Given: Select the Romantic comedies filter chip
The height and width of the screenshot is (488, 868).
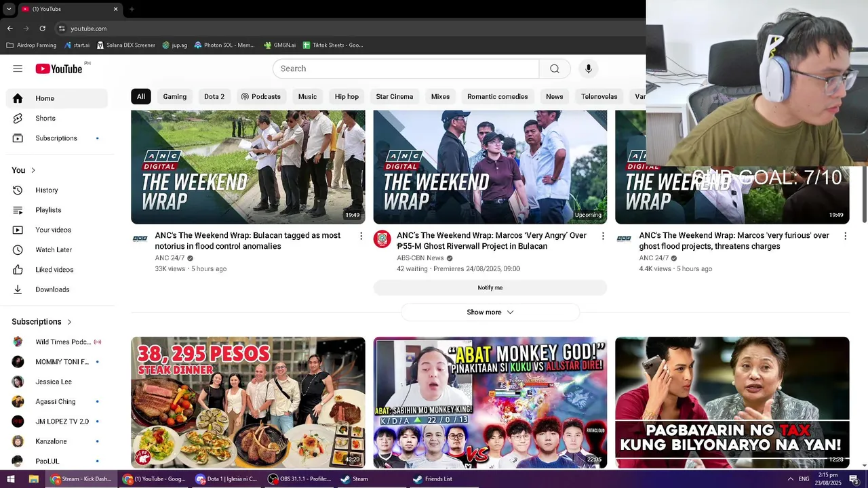Looking at the screenshot, I should click(x=497, y=97).
